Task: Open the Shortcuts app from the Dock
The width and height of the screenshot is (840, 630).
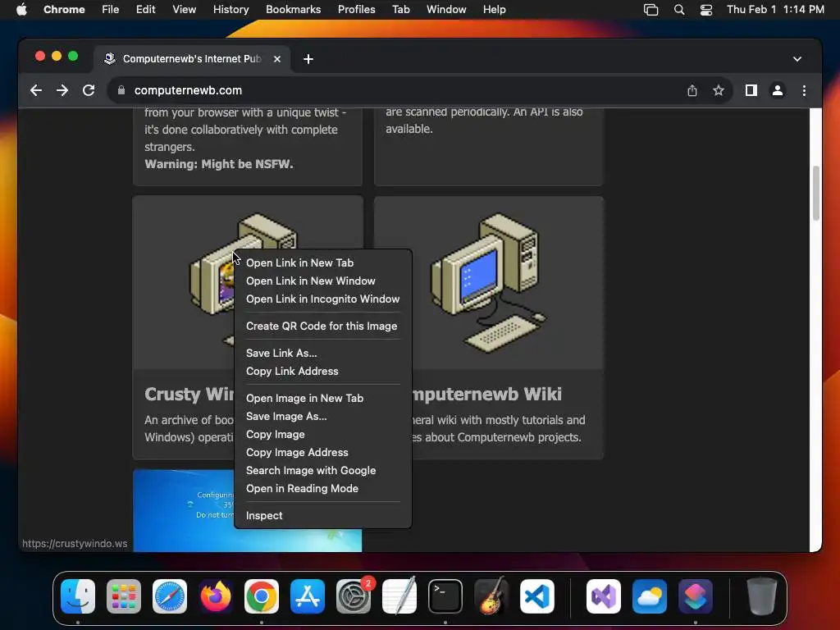Action: point(696,596)
